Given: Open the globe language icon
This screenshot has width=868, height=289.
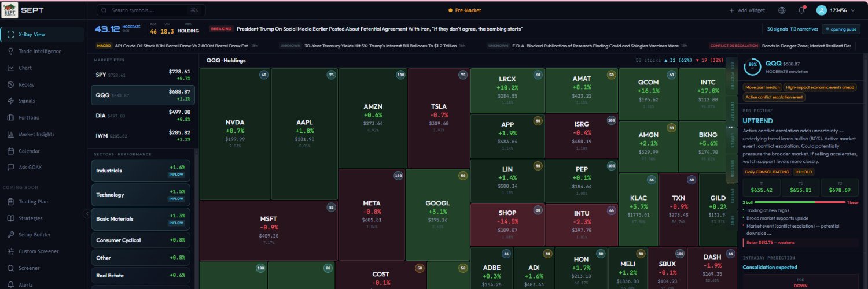Looking at the screenshot, I should [782, 10].
